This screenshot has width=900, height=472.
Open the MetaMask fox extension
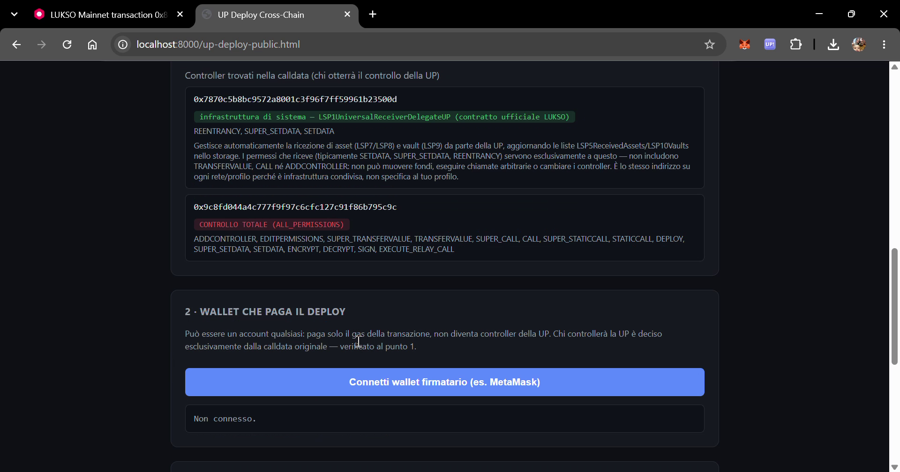744,44
